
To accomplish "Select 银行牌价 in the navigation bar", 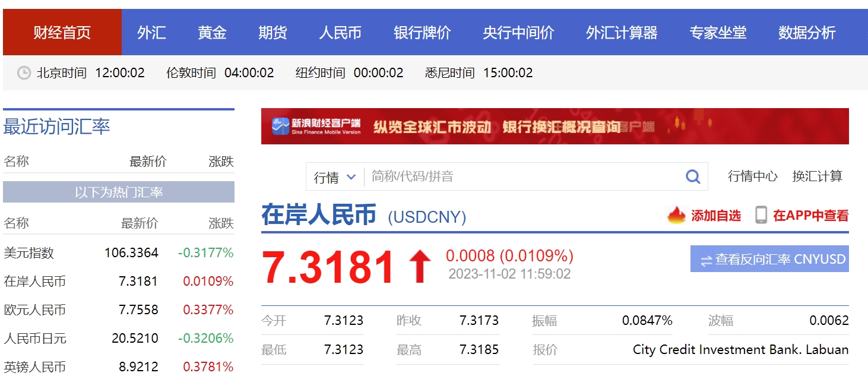I will coord(422,33).
